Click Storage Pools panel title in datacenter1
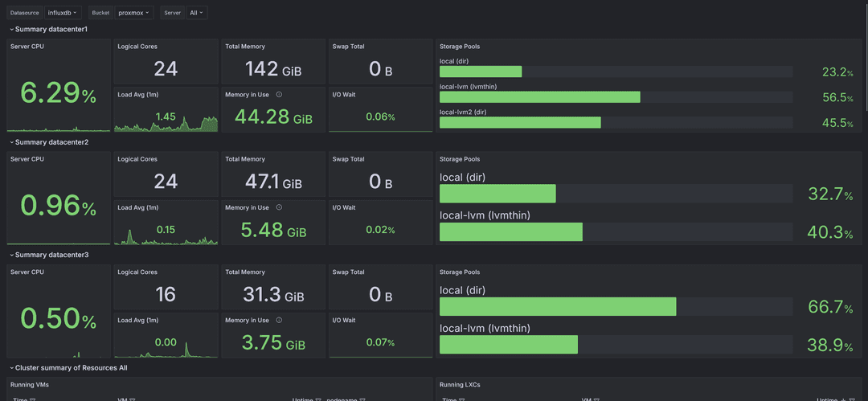This screenshot has width=868, height=401. click(460, 47)
